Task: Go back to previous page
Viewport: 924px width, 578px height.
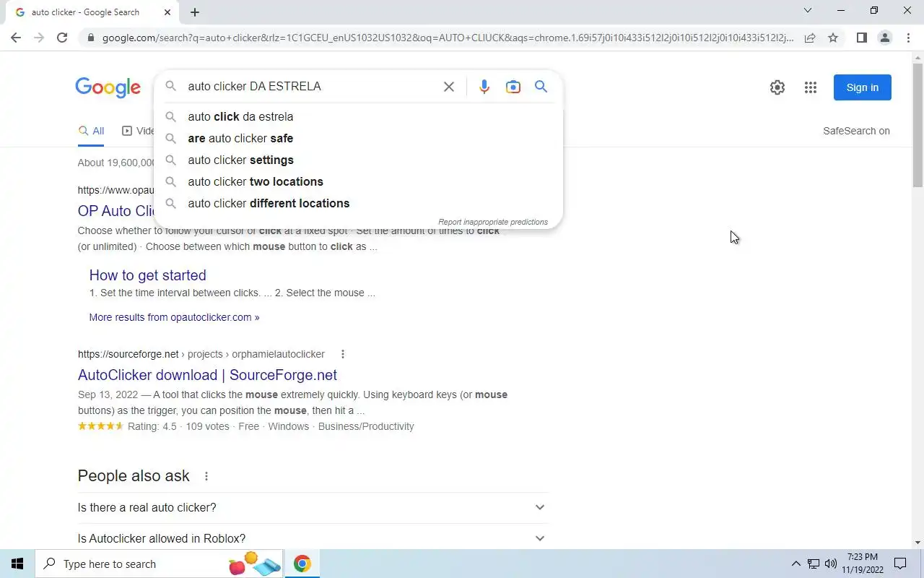Action: (16, 38)
